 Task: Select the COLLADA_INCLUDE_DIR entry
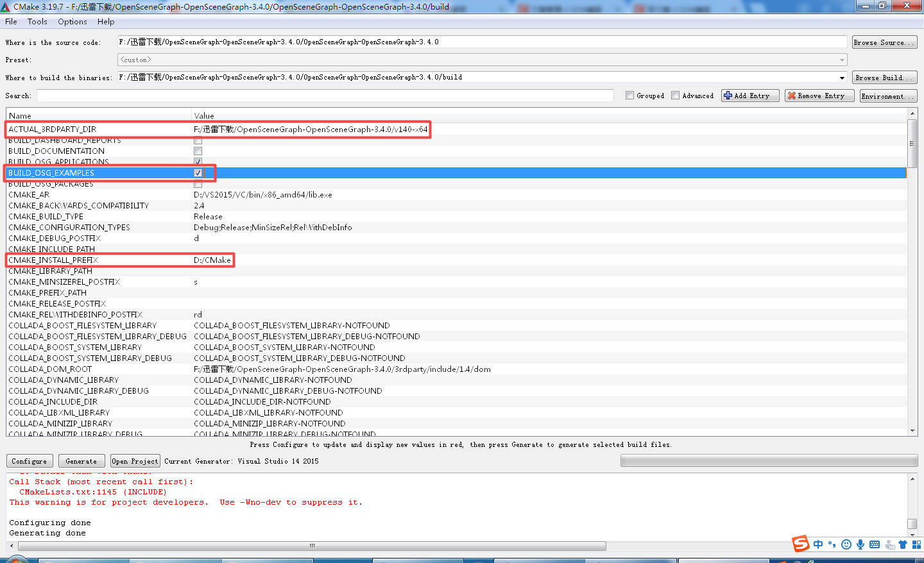click(53, 402)
